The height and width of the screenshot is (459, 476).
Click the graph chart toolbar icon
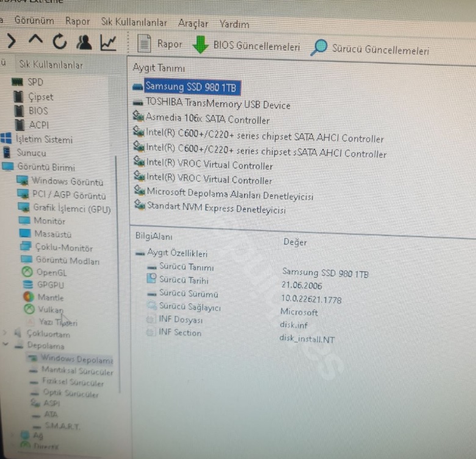pos(108,42)
